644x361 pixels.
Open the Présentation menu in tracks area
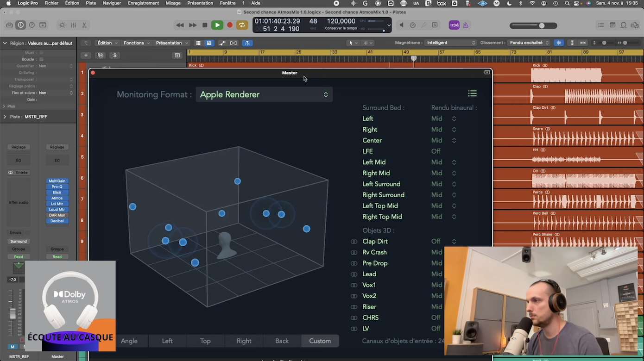(172, 43)
